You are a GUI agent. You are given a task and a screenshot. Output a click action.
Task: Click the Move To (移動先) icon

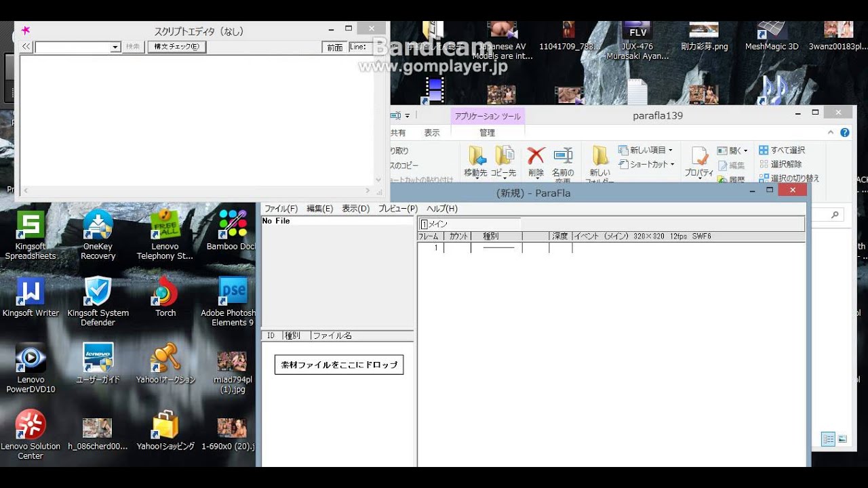(476, 157)
